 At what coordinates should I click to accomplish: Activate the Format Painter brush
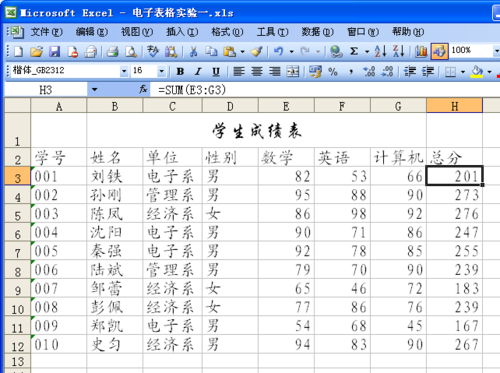coord(257,52)
